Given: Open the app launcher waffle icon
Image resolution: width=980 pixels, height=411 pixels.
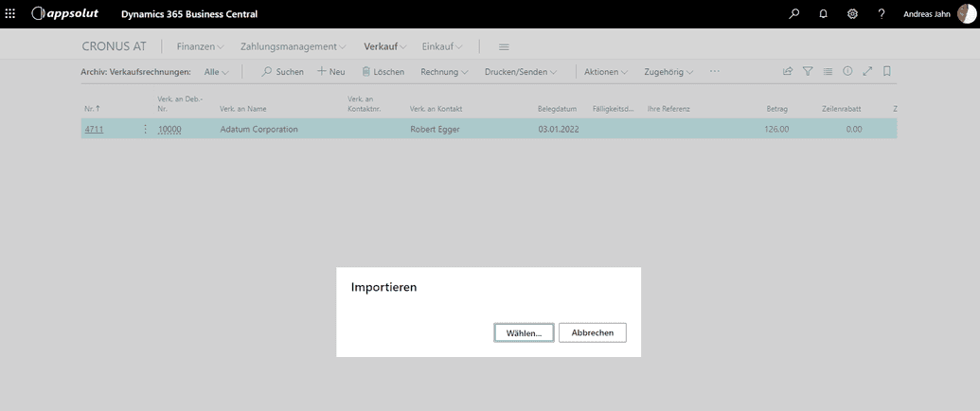Looking at the screenshot, I should pyautogui.click(x=10, y=14).
